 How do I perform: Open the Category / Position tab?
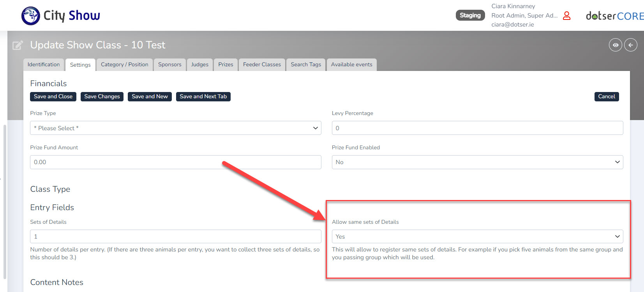click(x=124, y=65)
